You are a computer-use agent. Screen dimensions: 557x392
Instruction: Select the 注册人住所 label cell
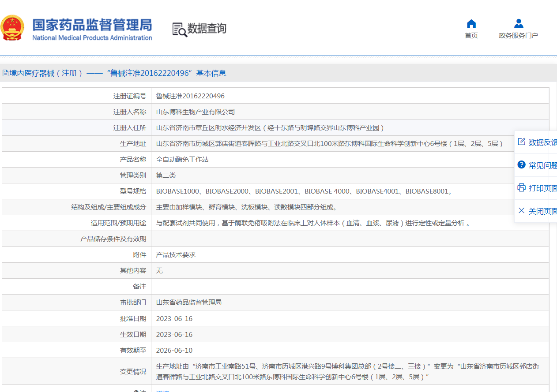76,127
